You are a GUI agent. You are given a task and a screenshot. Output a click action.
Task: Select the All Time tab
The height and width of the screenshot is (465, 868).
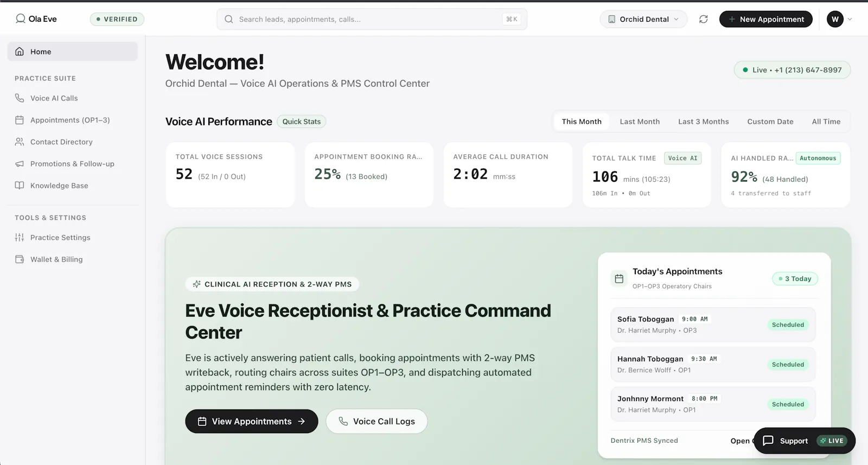826,122
